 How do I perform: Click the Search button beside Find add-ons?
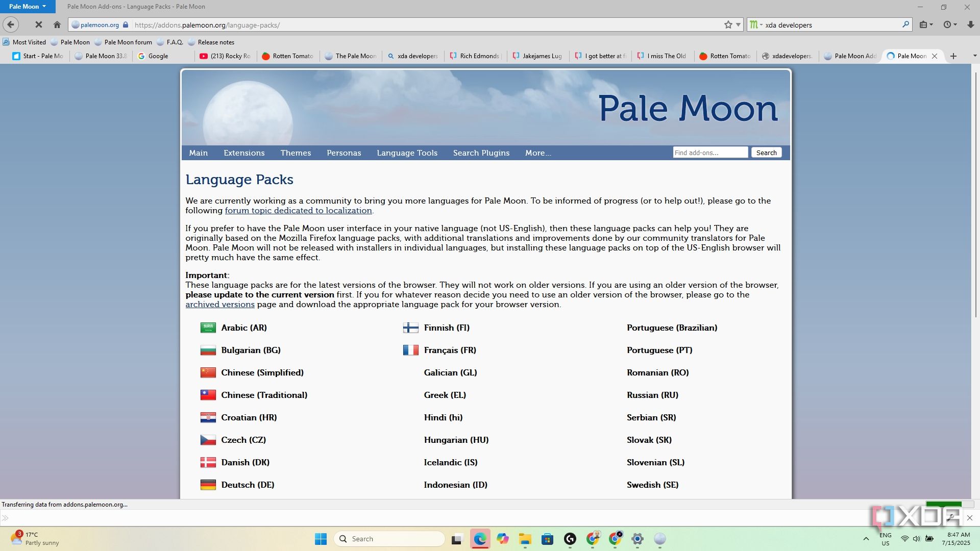(x=766, y=153)
